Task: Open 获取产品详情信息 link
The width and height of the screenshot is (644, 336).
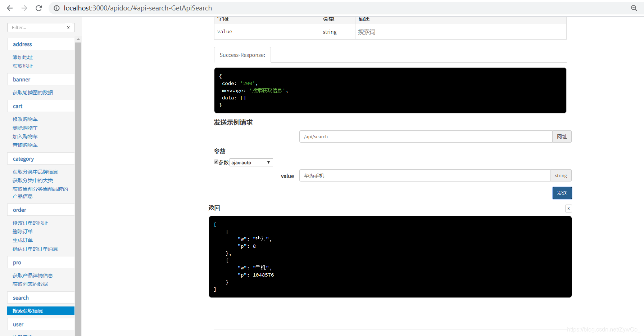Action: (33, 275)
